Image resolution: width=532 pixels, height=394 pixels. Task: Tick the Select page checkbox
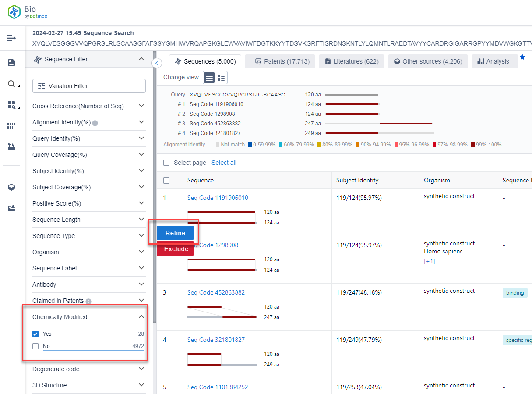pyautogui.click(x=166, y=163)
